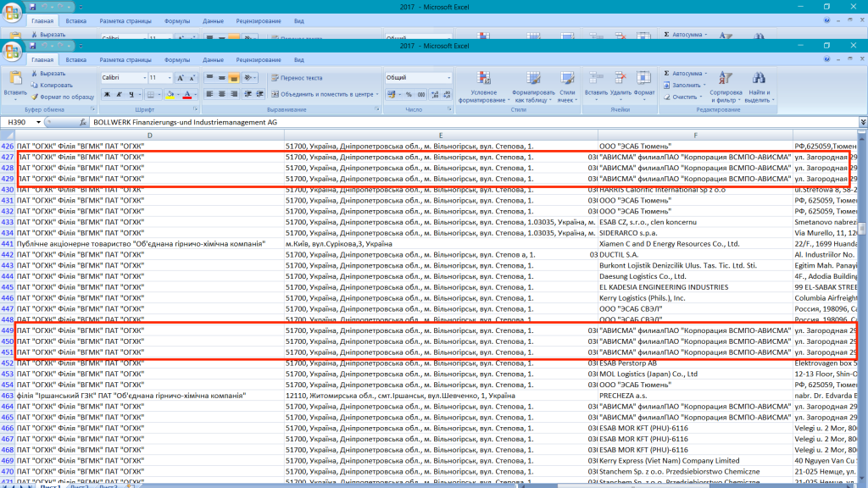Toggle bold (Ж) formatting
Screen dimensions: 868x488
pyautogui.click(x=108, y=94)
